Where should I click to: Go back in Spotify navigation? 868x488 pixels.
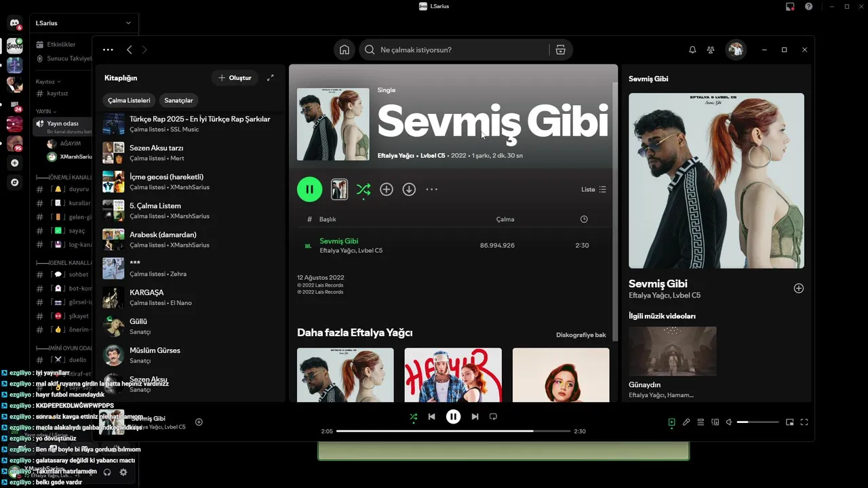pos(129,49)
